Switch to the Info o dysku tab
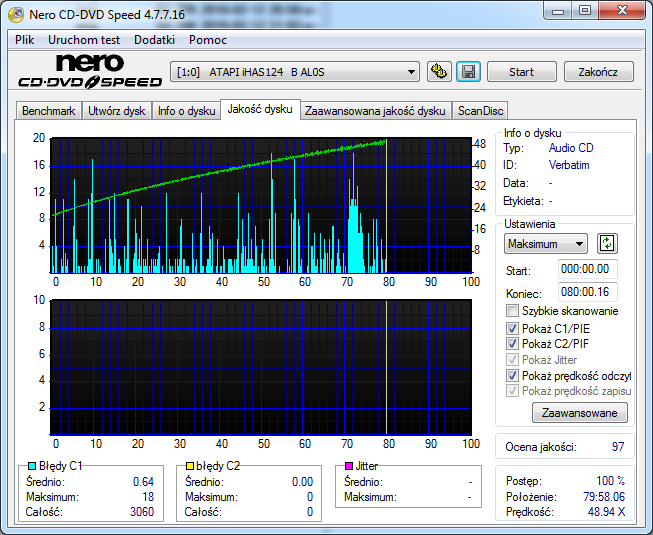This screenshot has height=535, width=653. pyautogui.click(x=186, y=111)
